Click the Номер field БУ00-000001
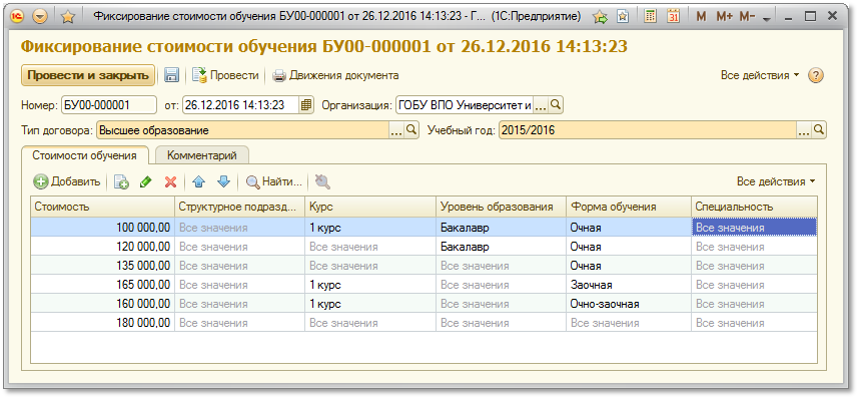The width and height of the screenshot is (859, 399). pos(108,105)
